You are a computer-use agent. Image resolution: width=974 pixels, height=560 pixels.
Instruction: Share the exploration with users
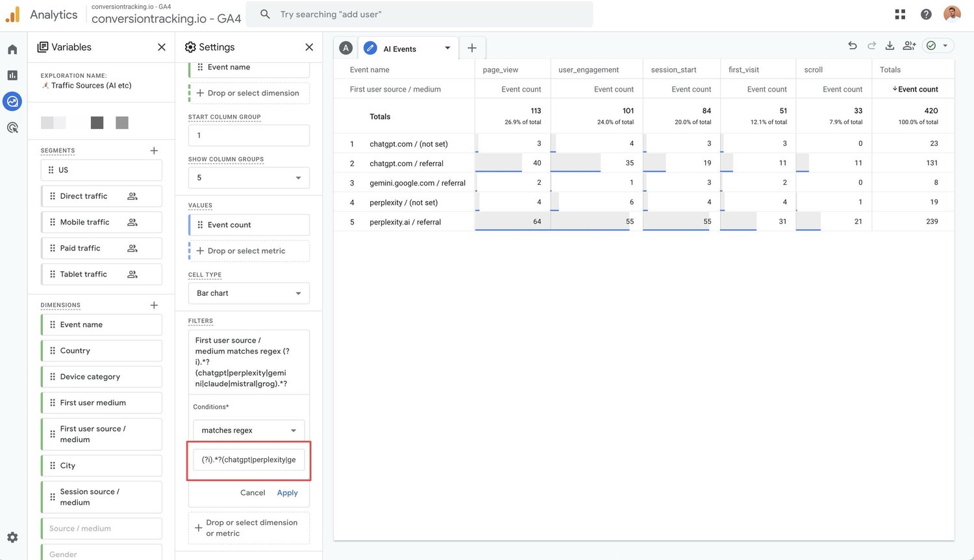(x=909, y=45)
